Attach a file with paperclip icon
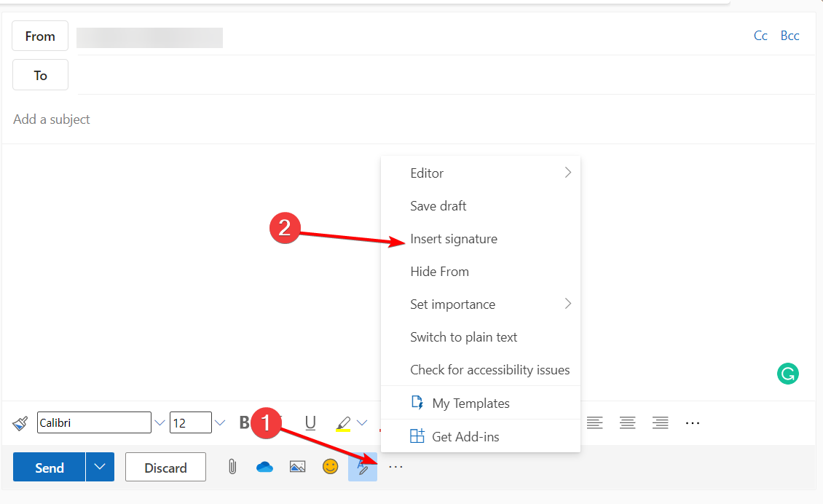Image resolution: width=823 pixels, height=504 pixels. click(x=232, y=466)
